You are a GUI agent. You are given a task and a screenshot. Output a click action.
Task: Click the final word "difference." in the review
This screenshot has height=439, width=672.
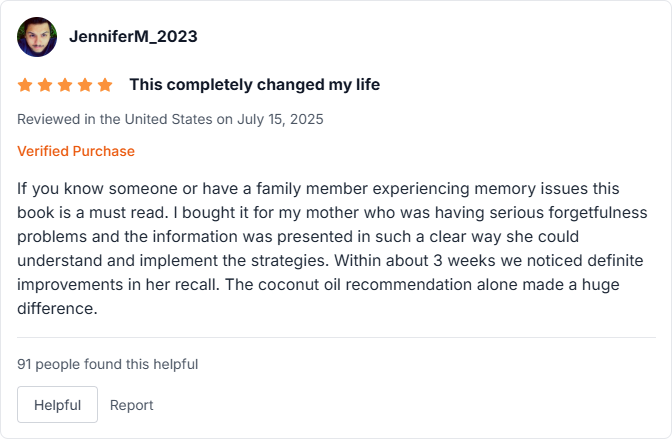tap(57, 309)
